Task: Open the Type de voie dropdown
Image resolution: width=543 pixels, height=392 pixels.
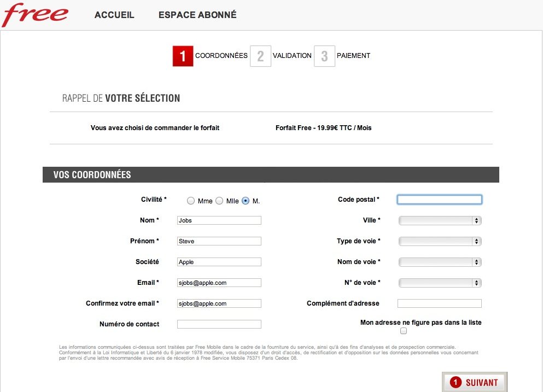Action: pyautogui.click(x=439, y=241)
